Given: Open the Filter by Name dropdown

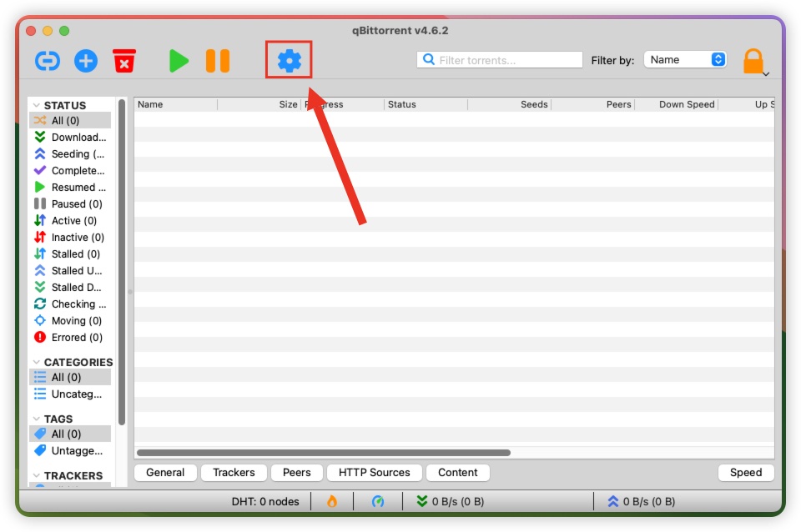Looking at the screenshot, I should click(685, 60).
